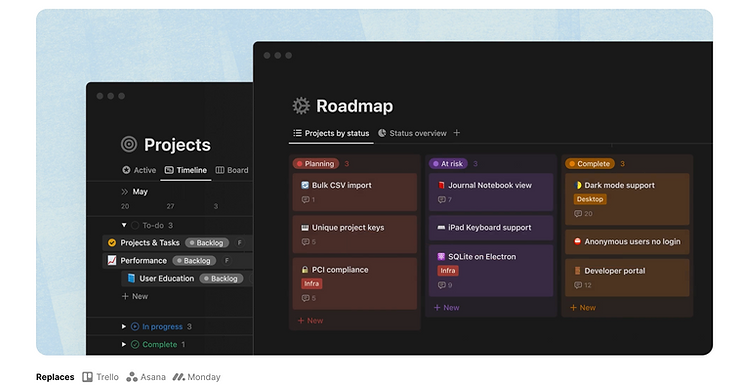Click the User Education book icon
740x388 pixels.
point(131,278)
